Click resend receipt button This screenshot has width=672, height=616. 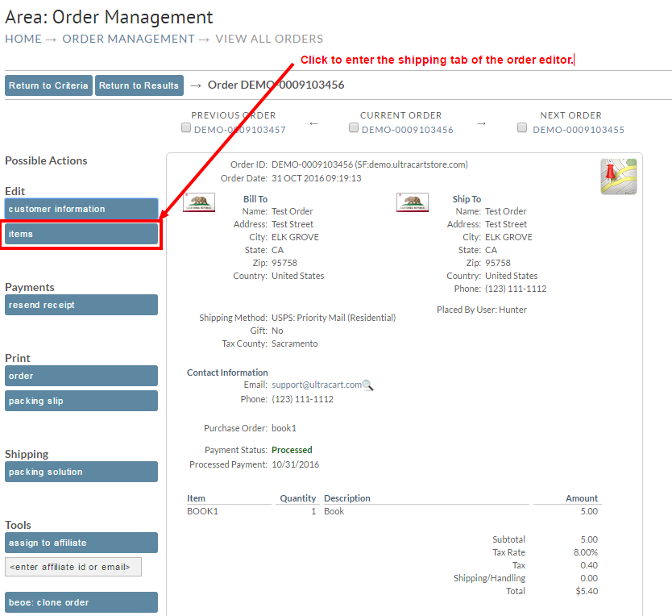pyautogui.click(x=81, y=305)
